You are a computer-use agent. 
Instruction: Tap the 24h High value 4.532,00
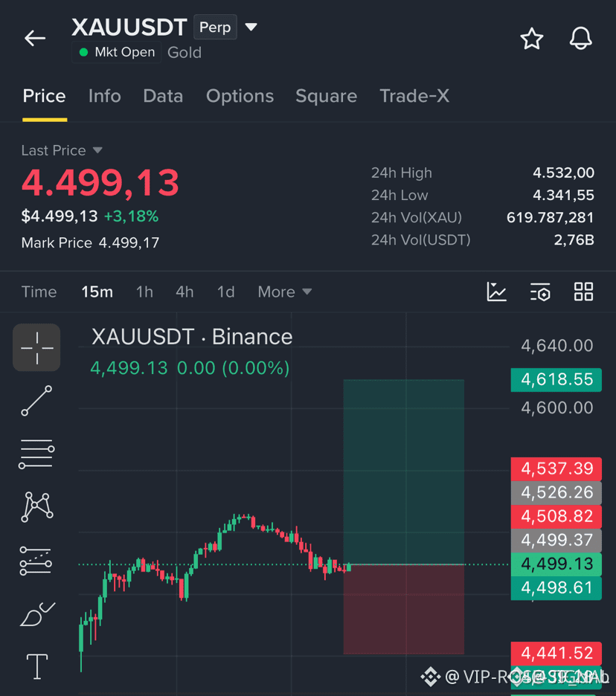pyautogui.click(x=563, y=173)
